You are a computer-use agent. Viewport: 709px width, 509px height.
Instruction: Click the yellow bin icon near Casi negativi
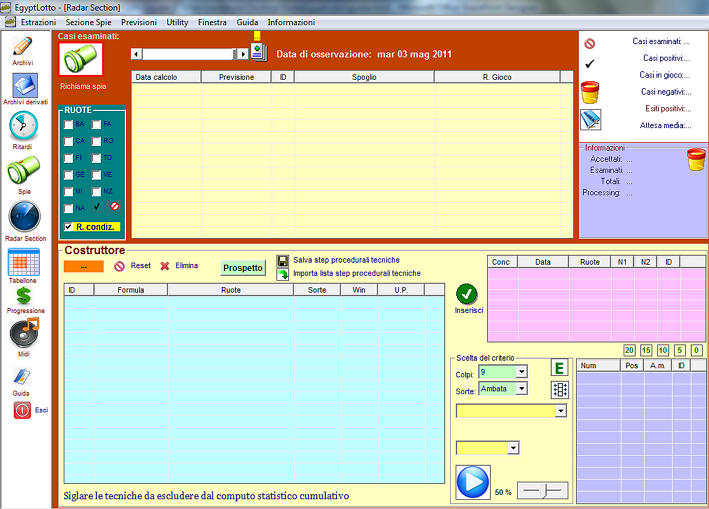(590, 92)
